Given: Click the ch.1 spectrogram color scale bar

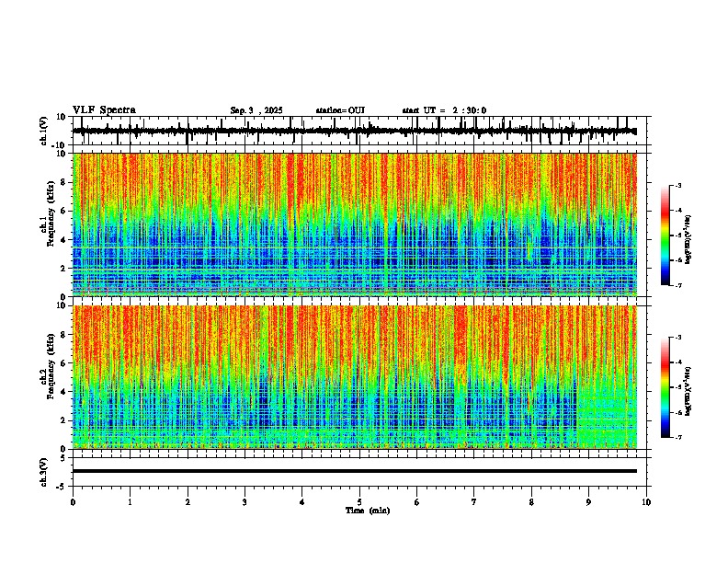Looking at the screenshot, I should click(x=665, y=236).
